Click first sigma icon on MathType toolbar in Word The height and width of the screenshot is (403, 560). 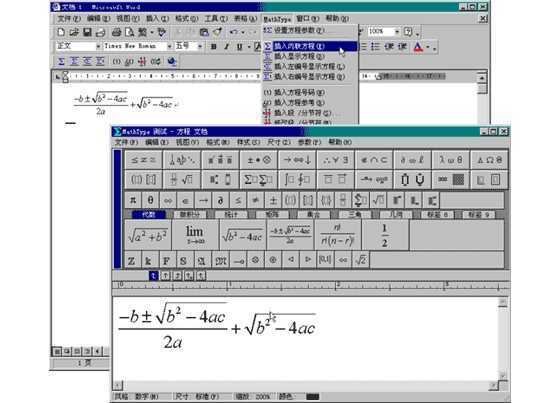61,61
